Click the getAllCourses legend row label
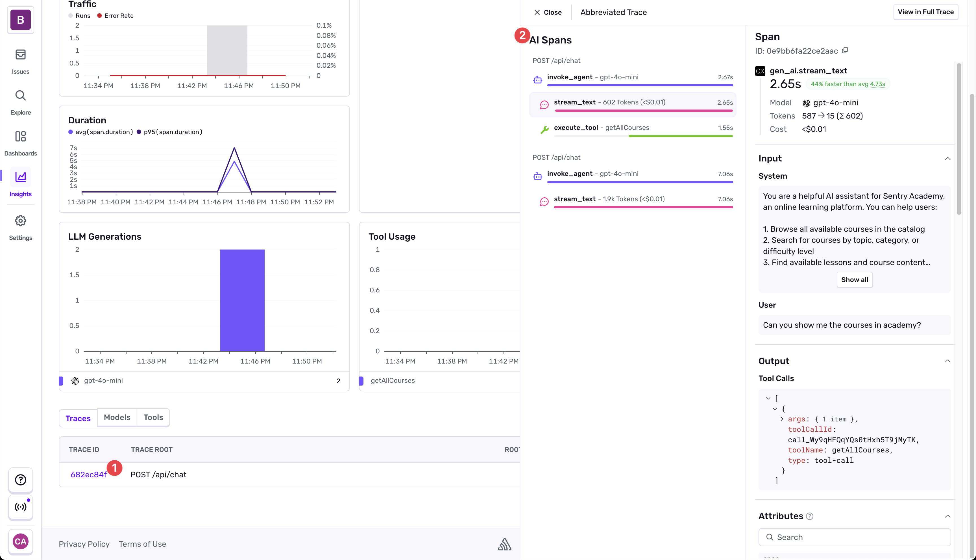Image resolution: width=976 pixels, height=560 pixels. click(392, 380)
